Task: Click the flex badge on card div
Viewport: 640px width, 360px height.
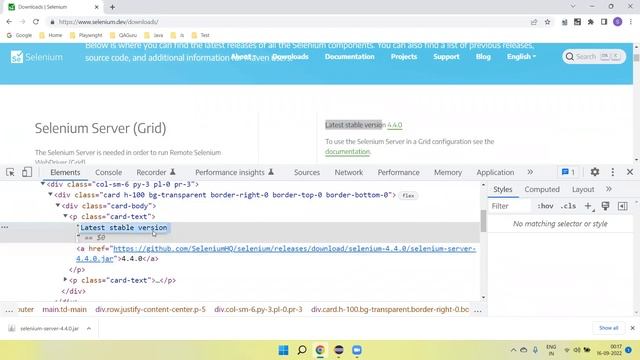Action: click(408, 196)
